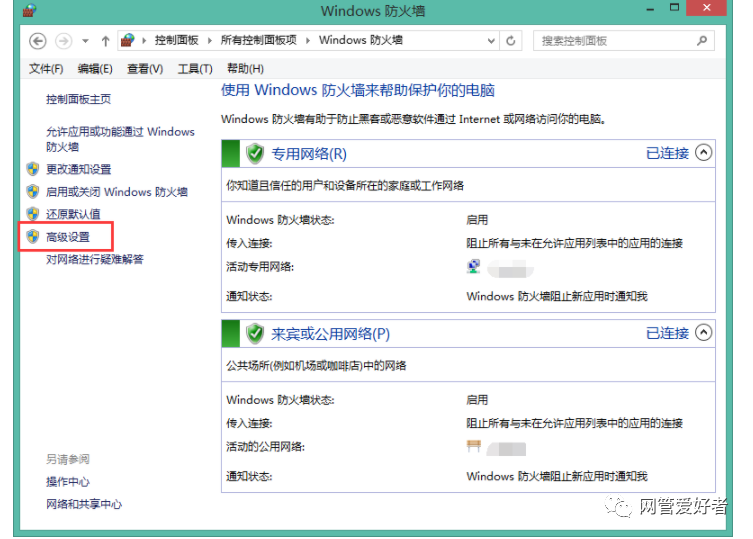This screenshot has width=753, height=539.
Task: Open 对网络进行疑难解答
Action: click(95, 259)
